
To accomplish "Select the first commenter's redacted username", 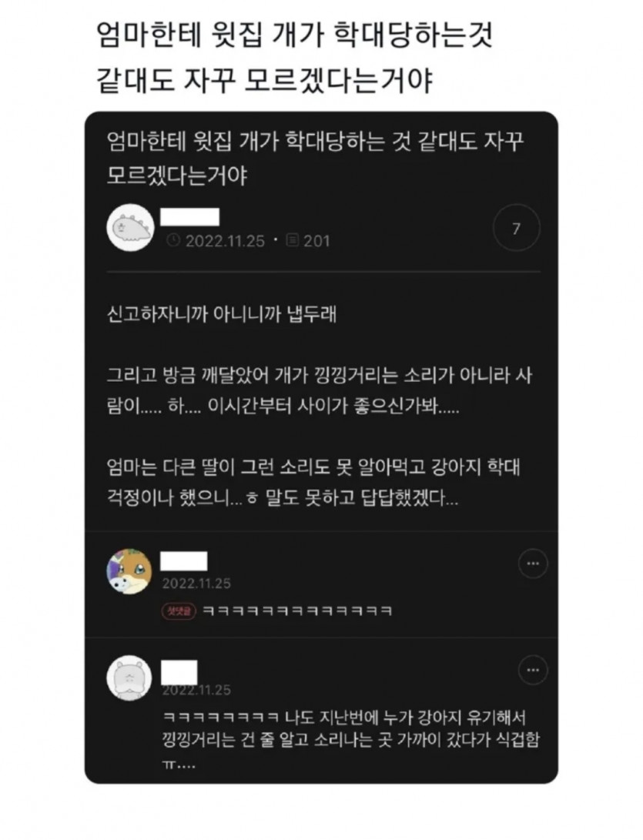I will [x=184, y=561].
